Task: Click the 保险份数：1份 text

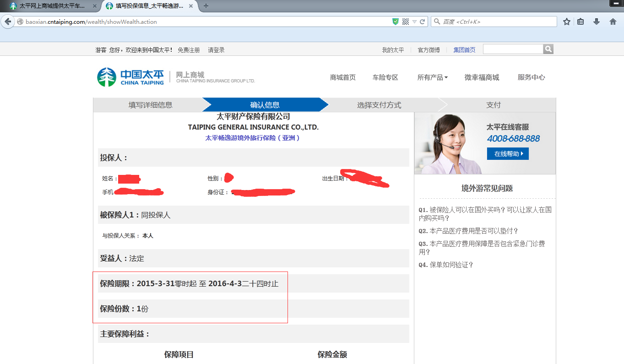Action: 124,309
